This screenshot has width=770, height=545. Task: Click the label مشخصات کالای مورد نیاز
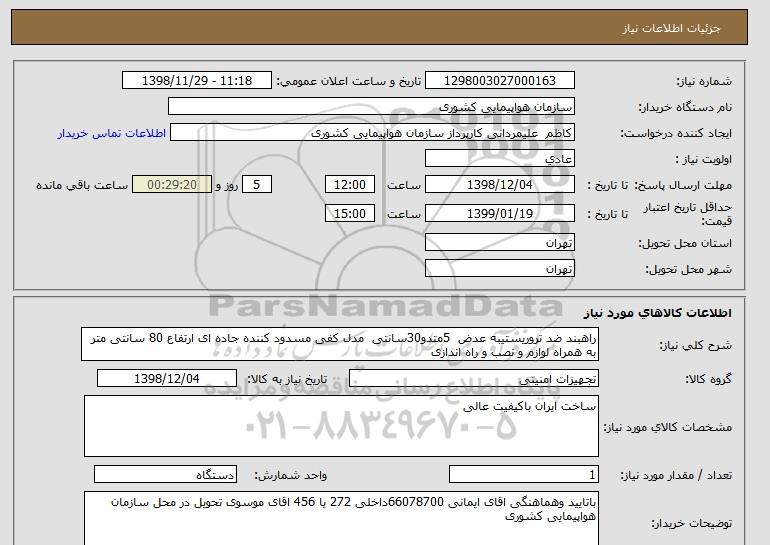coord(668,427)
